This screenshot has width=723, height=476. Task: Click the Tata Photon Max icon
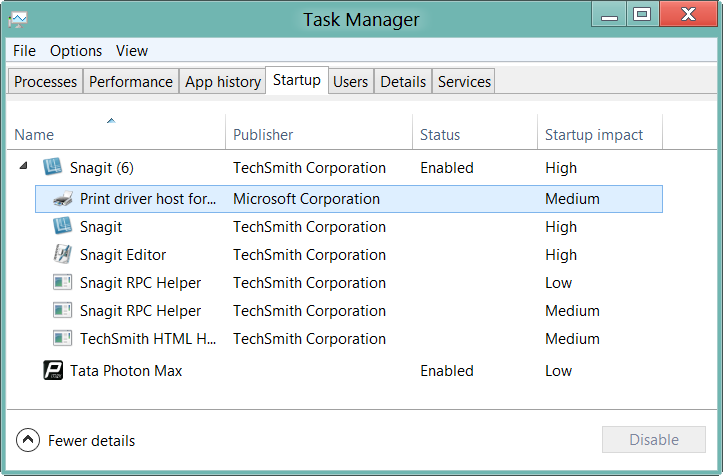[x=53, y=371]
